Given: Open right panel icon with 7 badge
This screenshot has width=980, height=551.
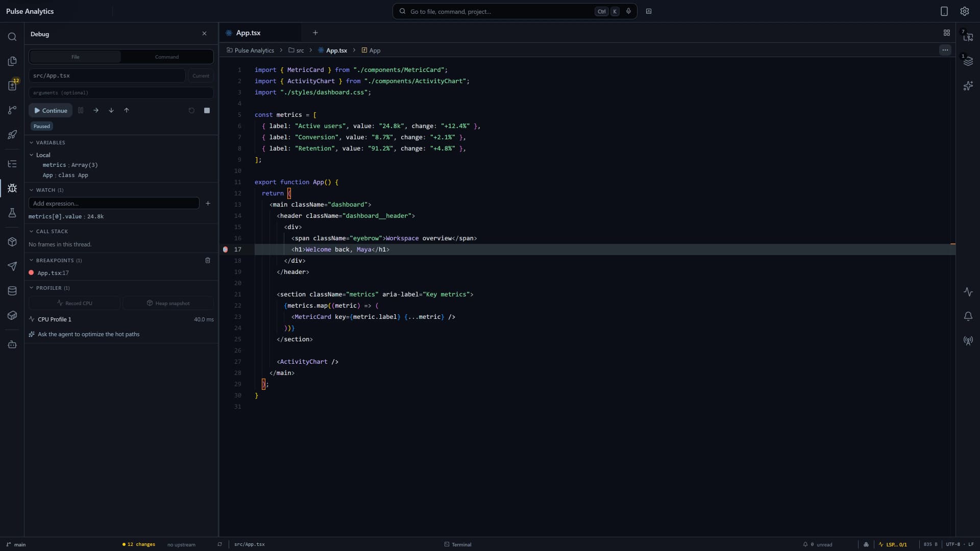Looking at the screenshot, I should click(968, 37).
